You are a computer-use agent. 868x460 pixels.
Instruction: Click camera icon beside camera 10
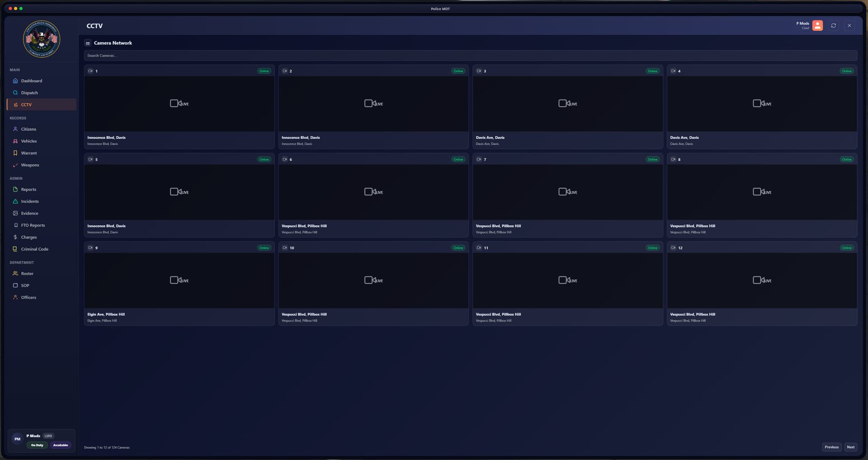[x=285, y=248]
